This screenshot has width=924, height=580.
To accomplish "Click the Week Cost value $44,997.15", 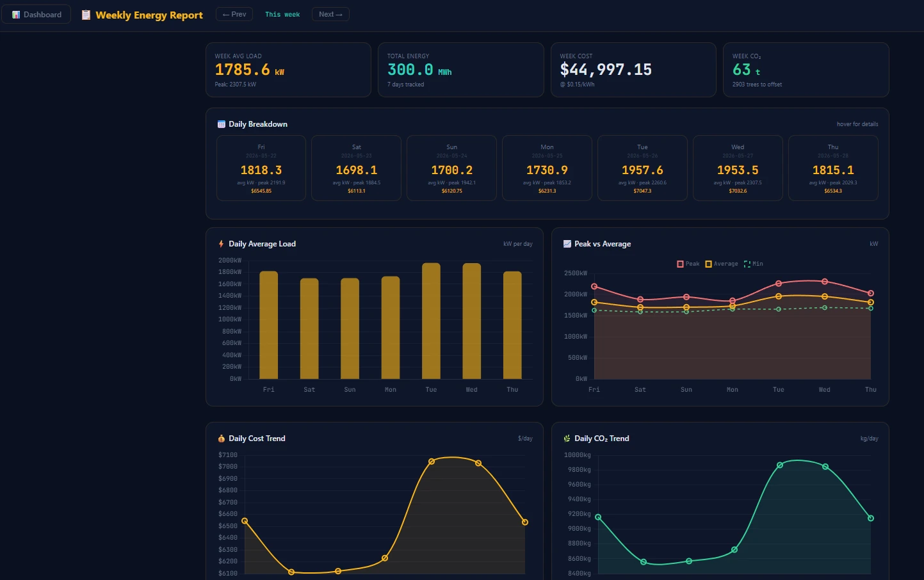I will pos(606,70).
